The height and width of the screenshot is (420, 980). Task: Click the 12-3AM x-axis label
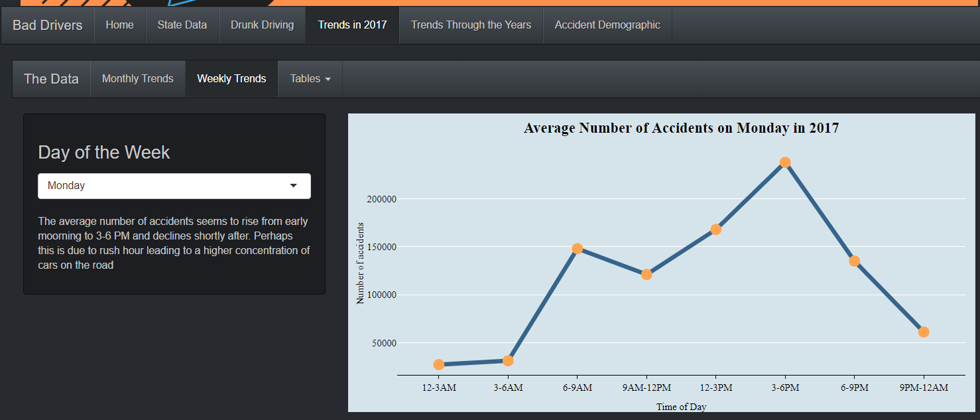click(x=439, y=387)
